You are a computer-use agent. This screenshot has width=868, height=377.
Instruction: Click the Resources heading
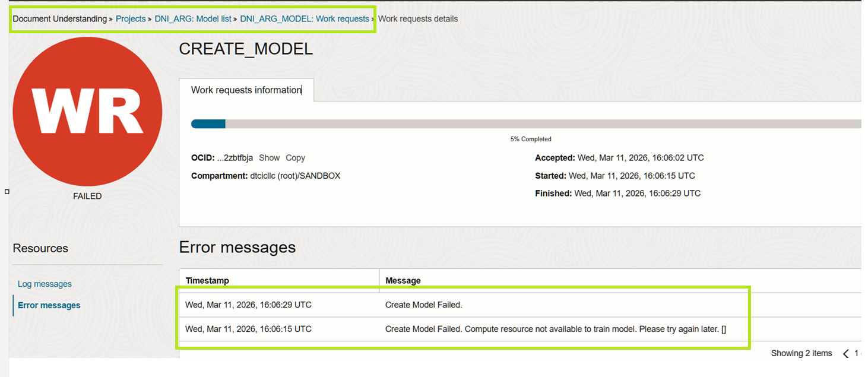pyautogui.click(x=40, y=249)
